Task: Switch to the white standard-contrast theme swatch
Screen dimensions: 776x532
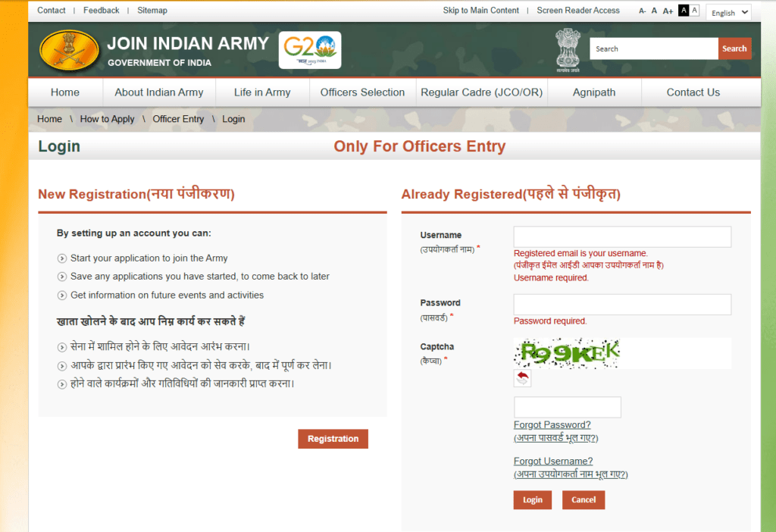Action: tap(694, 10)
